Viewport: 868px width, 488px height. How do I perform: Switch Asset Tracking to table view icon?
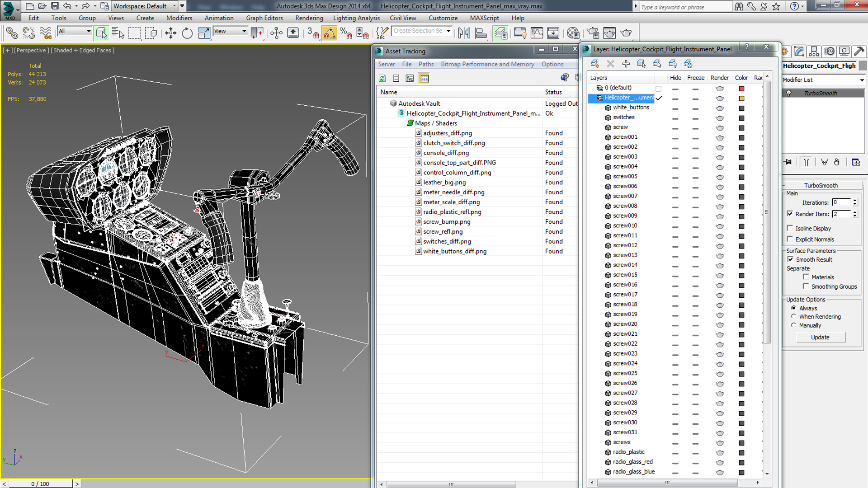click(424, 78)
